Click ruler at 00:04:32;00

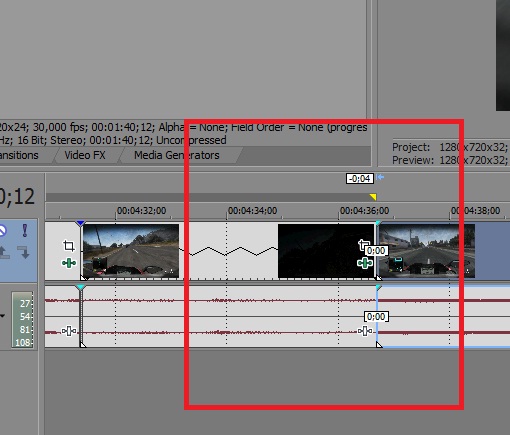141,211
